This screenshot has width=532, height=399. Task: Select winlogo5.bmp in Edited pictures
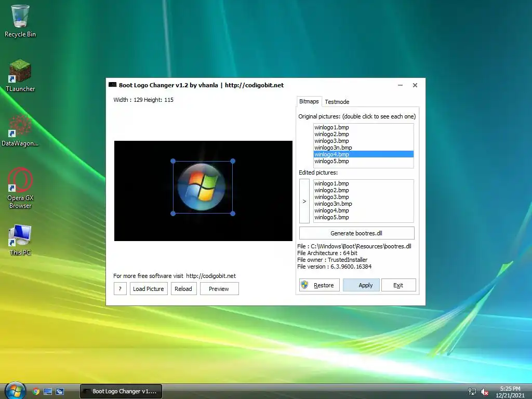click(x=363, y=218)
